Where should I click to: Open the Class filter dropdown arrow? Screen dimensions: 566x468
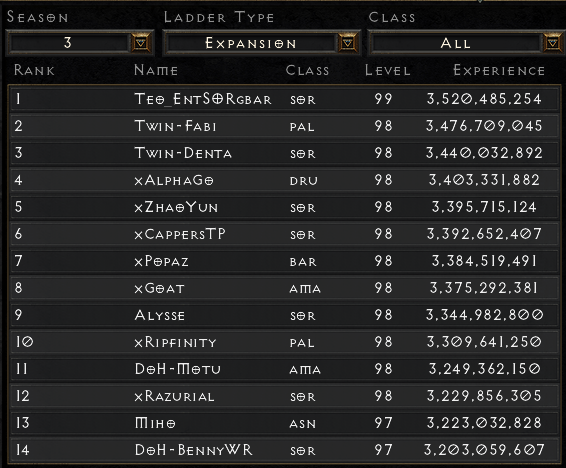(x=552, y=43)
